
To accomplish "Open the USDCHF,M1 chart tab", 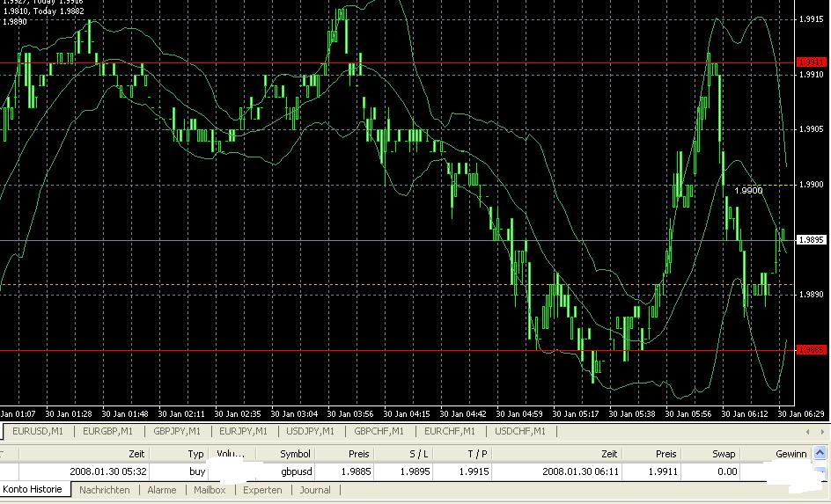I will click(519, 431).
